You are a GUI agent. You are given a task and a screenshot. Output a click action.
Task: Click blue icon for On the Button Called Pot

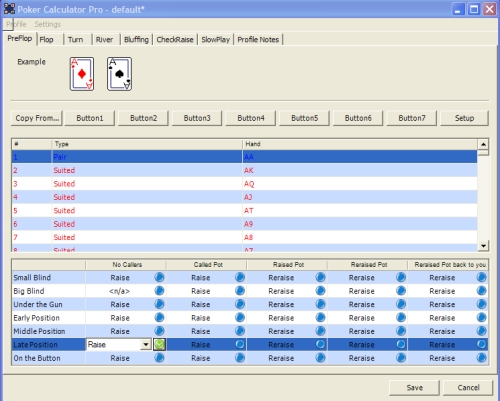[x=240, y=358]
